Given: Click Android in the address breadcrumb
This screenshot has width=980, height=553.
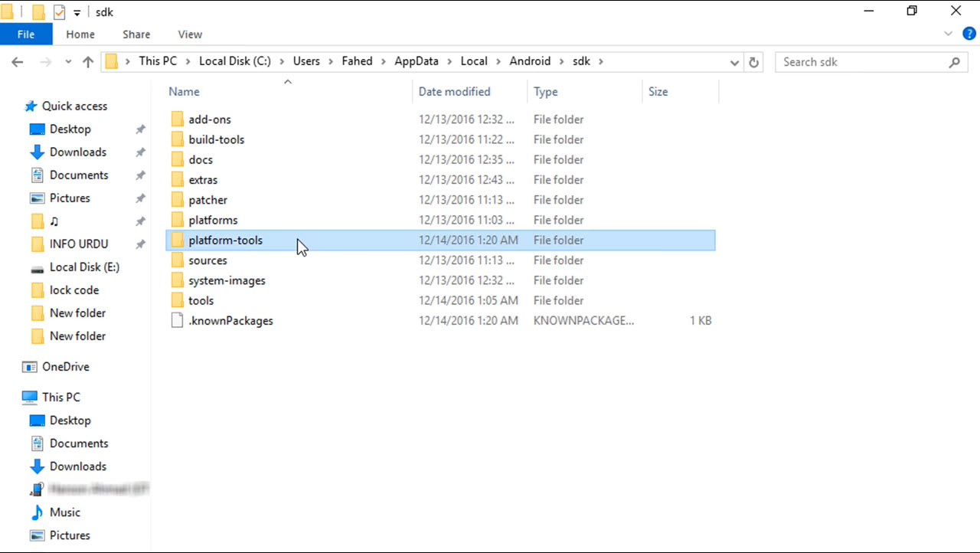Looking at the screenshot, I should (x=530, y=61).
